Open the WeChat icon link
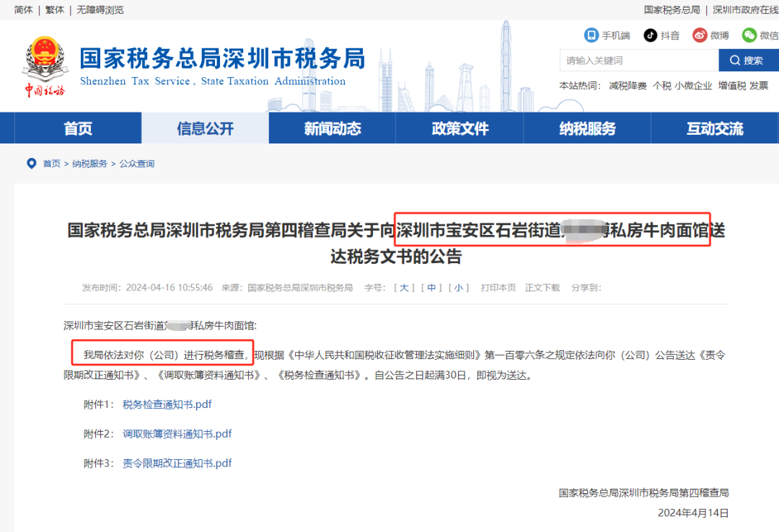This screenshot has width=779, height=532. pyautogui.click(x=750, y=35)
